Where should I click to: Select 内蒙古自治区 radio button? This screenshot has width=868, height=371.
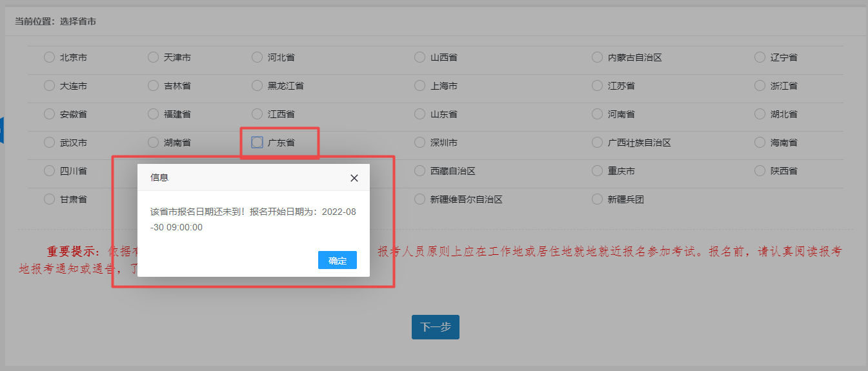click(x=597, y=57)
